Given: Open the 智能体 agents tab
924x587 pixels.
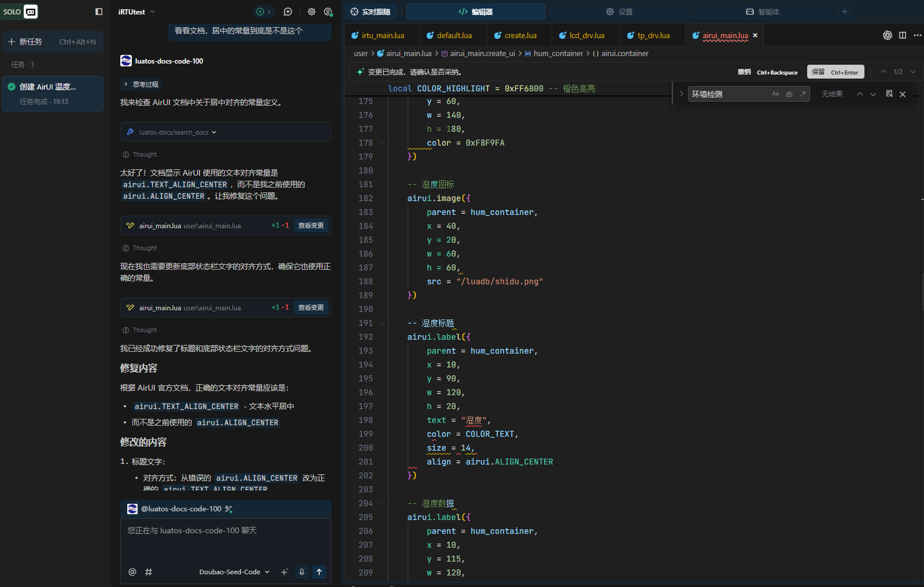Looking at the screenshot, I should [762, 12].
